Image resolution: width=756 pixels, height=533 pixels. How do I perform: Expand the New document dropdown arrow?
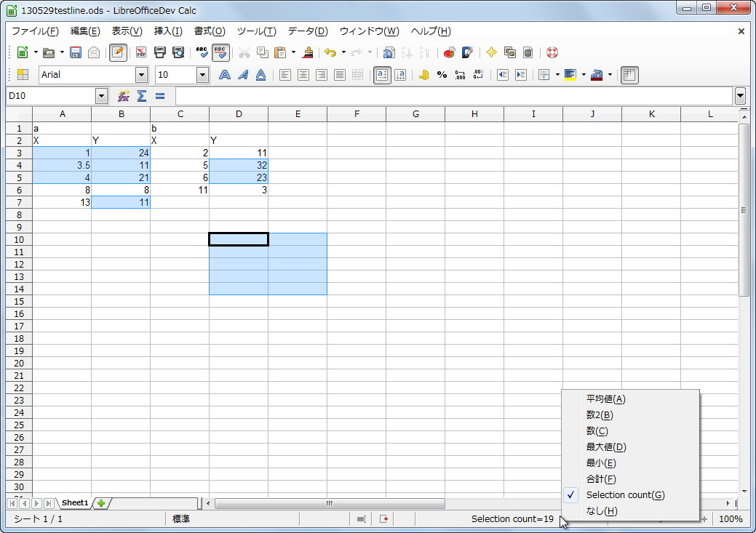click(x=36, y=52)
